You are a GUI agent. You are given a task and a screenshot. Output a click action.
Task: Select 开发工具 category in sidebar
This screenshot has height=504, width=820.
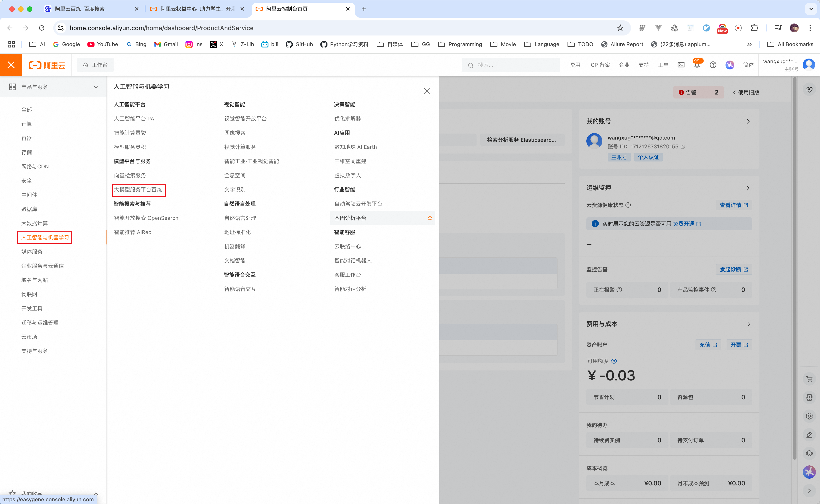point(32,308)
